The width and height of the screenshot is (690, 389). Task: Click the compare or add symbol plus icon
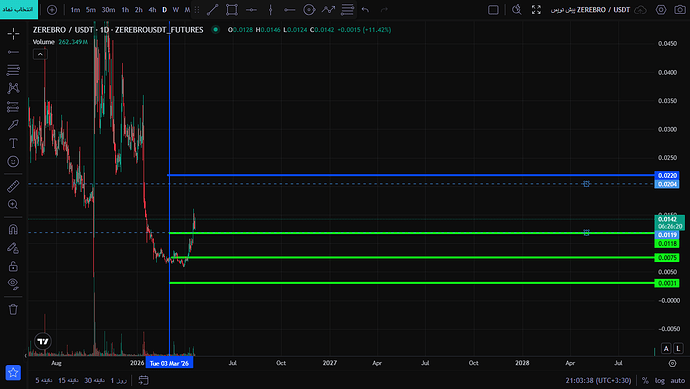[x=52, y=10]
